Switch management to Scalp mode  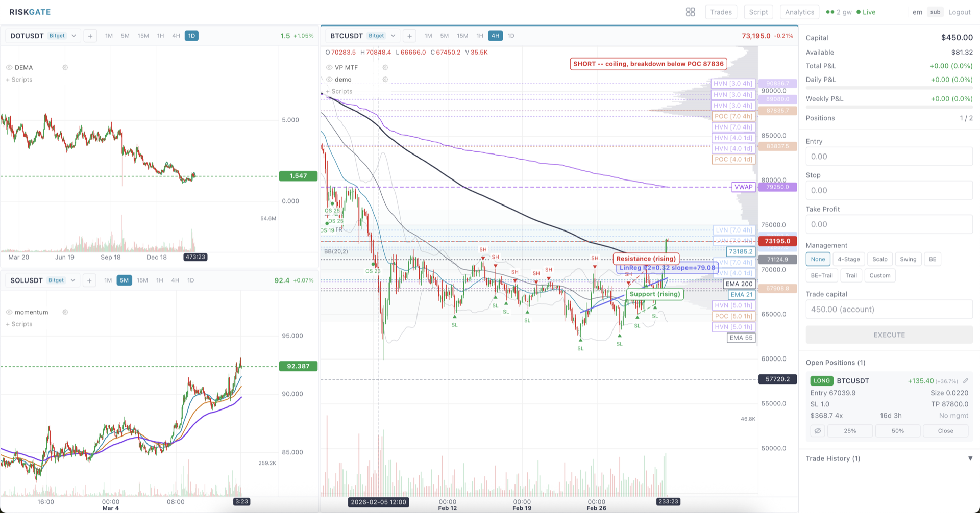click(x=879, y=259)
